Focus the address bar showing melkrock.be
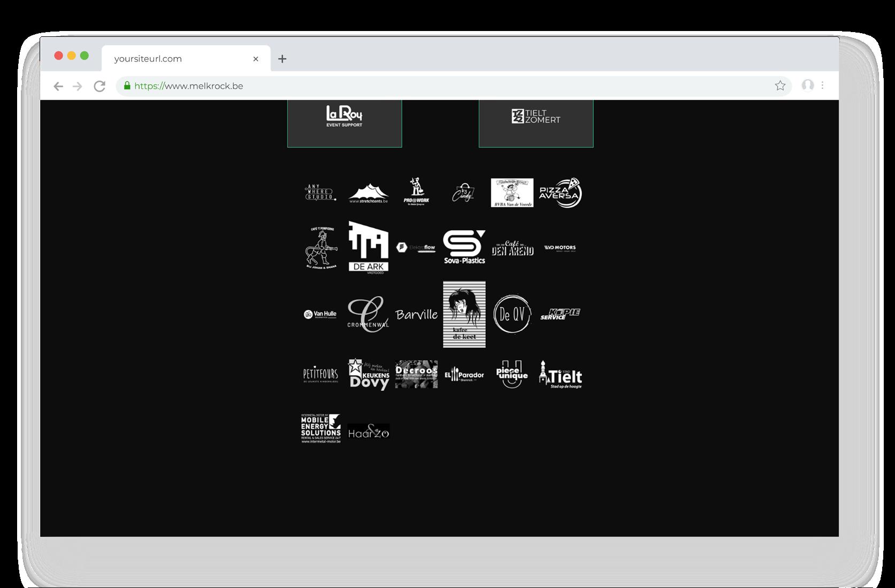 [454, 86]
